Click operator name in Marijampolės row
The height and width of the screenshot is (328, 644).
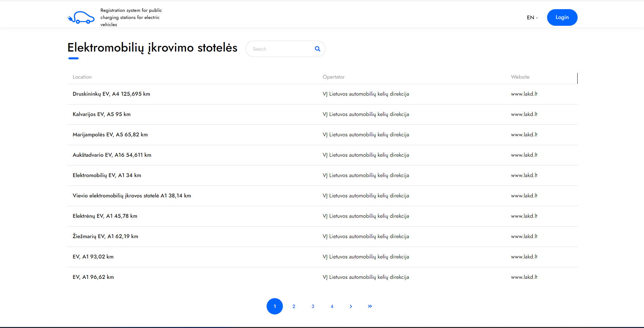366,135
